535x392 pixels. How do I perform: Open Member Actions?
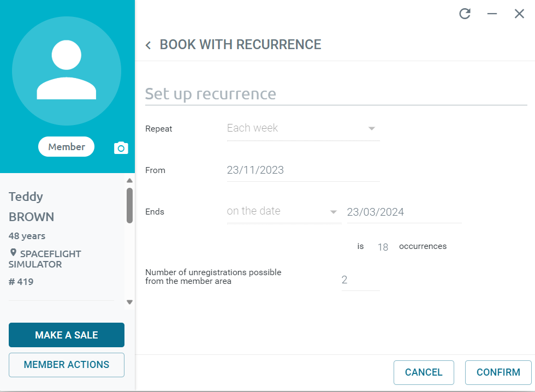coord(67,365)
